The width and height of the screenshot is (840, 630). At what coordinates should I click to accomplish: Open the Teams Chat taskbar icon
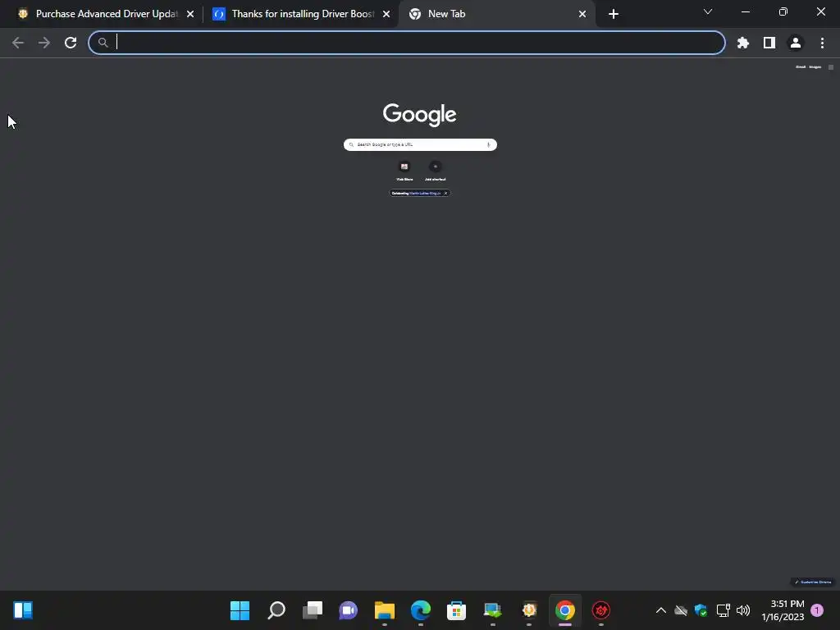click(x=348, y=610)
